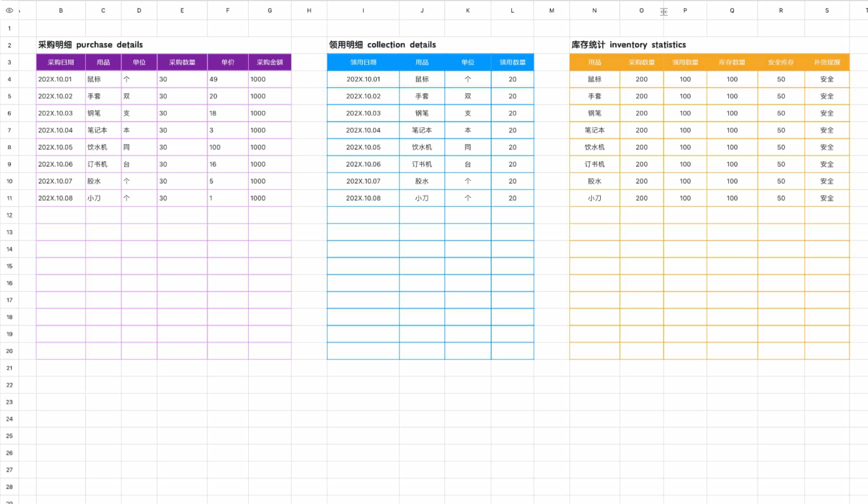Click the blue 用品 header cell

click(422, 62)
